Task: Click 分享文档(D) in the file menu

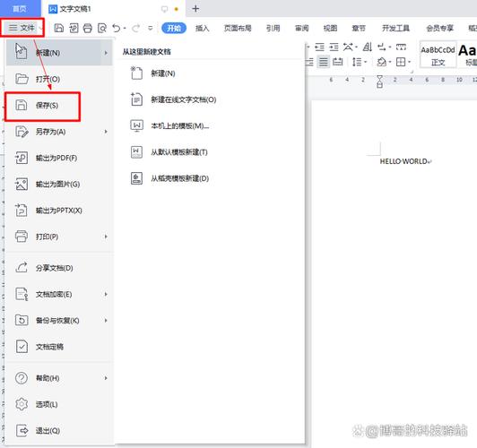Action: (x=59, y=268)
